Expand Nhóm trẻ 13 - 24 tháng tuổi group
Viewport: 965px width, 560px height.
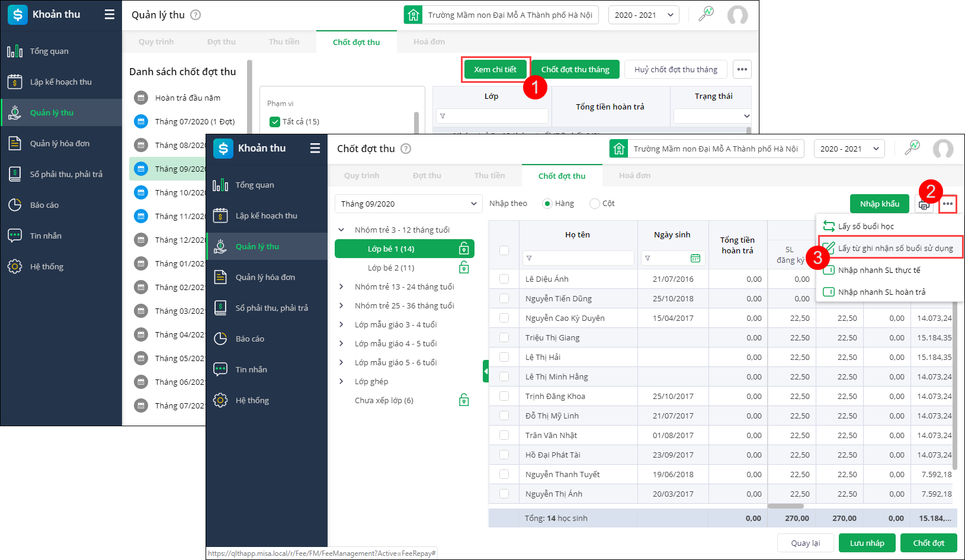pyautogui.click(x=341, y=287)
